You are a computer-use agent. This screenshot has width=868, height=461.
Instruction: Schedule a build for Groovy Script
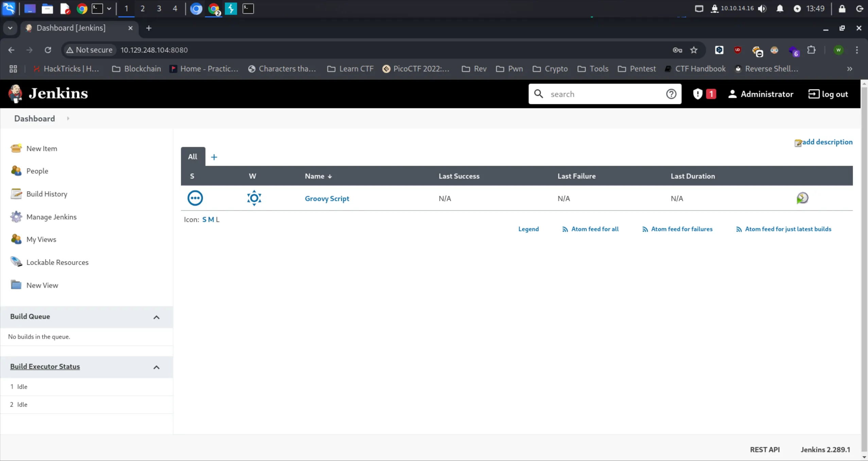(802, 198)
